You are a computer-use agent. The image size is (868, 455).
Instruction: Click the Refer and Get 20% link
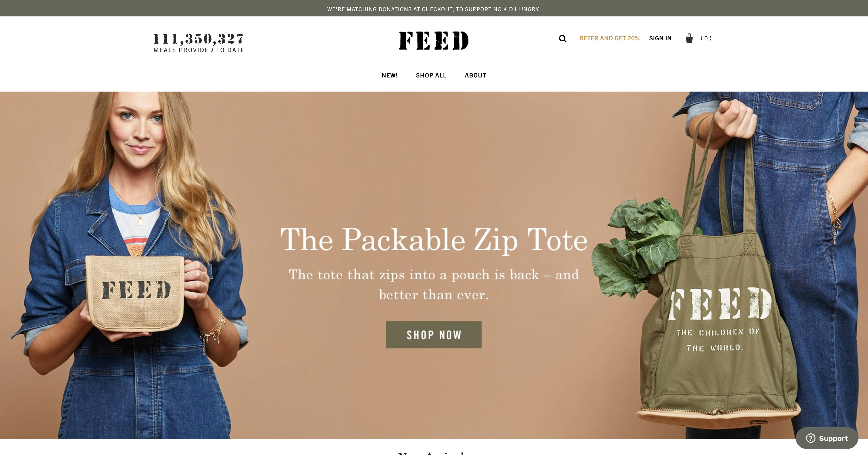[x=609, y=39]
